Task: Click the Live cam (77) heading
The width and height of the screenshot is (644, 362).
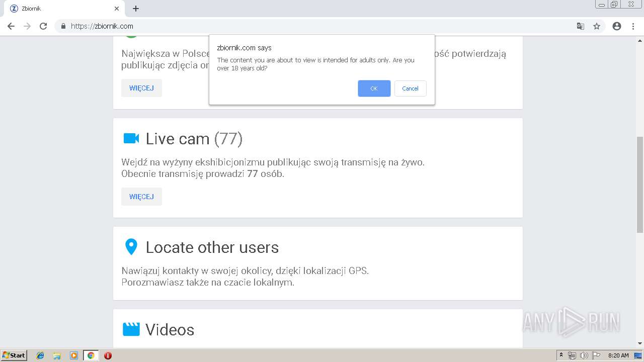Action: (x=194, y=138)
